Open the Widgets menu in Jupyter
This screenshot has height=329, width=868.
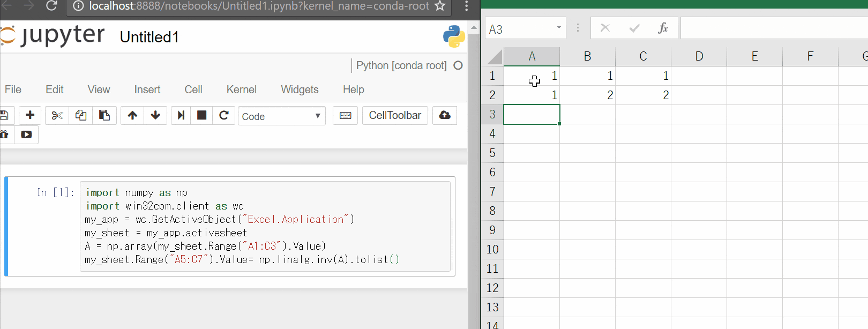(300, 89)
